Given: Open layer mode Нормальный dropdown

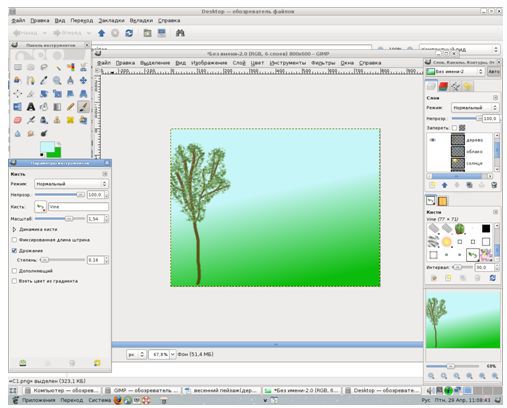Looking at the screenshot, I should [x=475, y=108].
